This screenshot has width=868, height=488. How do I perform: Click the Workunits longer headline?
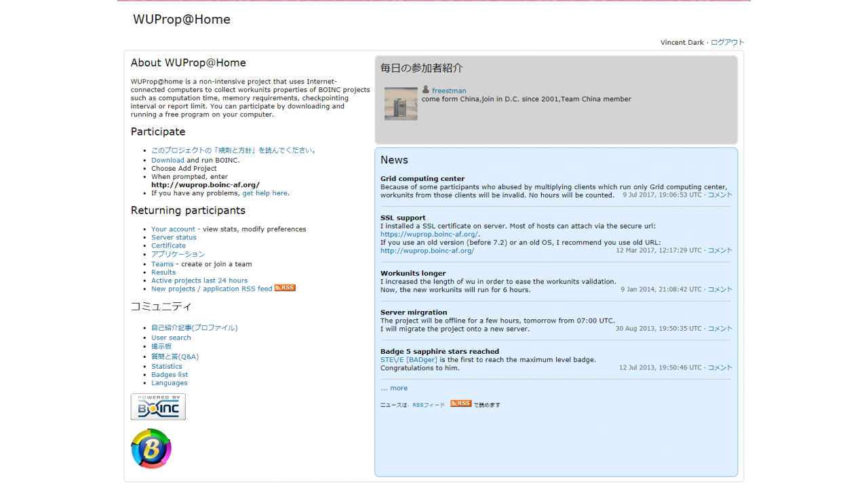click(413, 274)
